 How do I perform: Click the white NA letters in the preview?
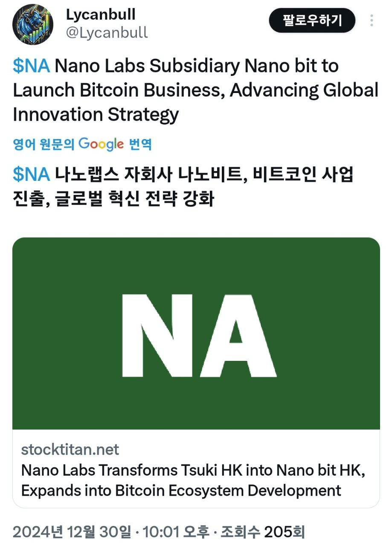[199, 335]
